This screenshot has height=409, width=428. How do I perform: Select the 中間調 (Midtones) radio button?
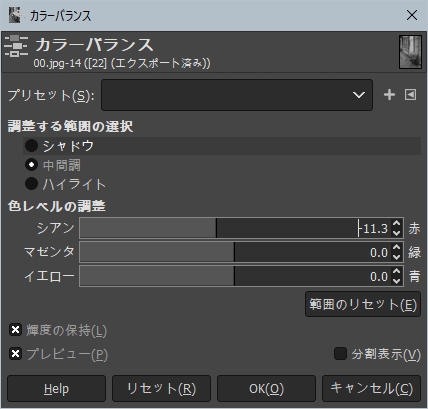tap(31, 165)
